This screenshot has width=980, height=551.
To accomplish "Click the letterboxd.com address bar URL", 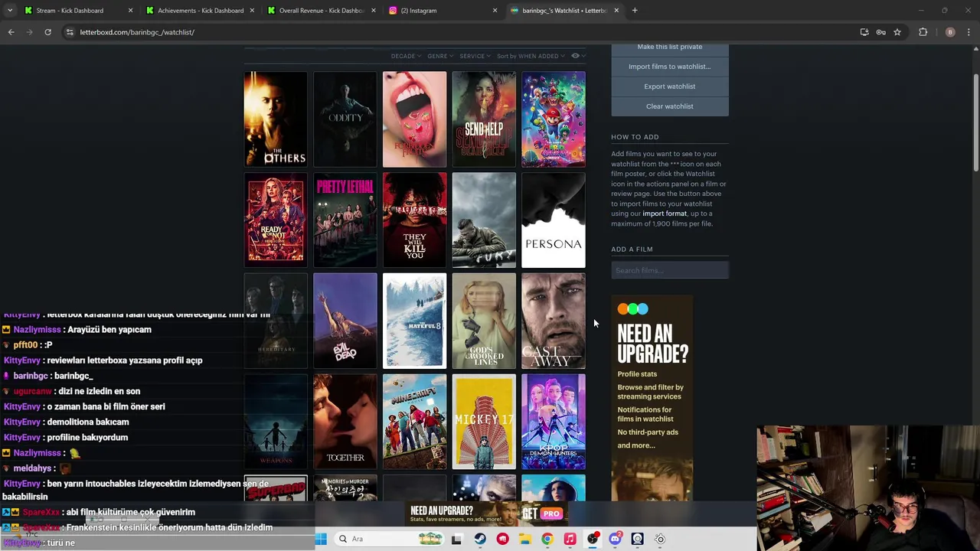I will pyautogui.click(x=137, y=32).
